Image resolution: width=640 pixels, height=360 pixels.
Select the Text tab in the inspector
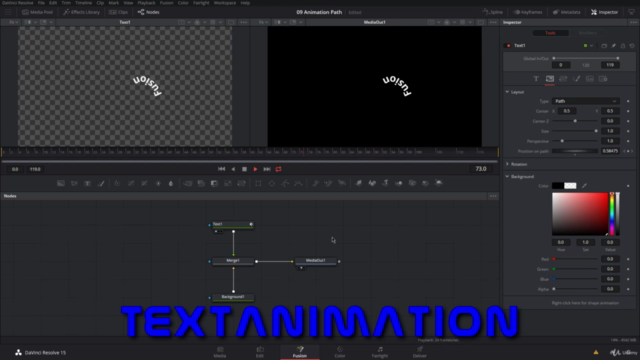pos(536,79)
